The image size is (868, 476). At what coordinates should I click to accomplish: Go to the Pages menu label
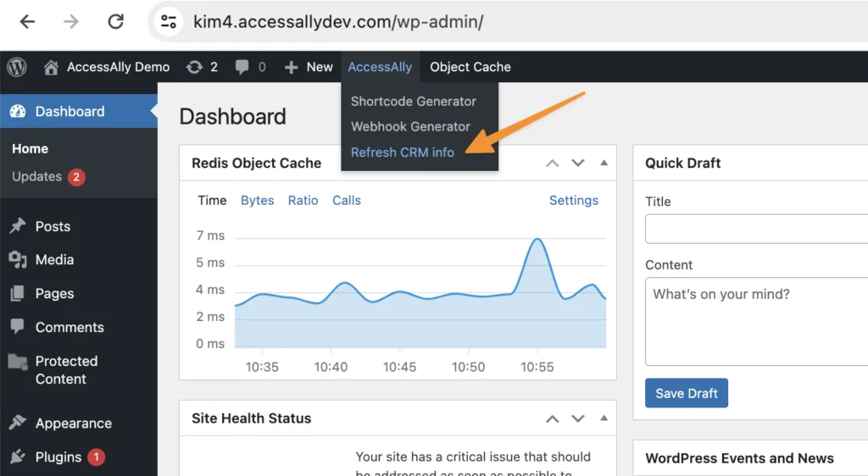54,293
